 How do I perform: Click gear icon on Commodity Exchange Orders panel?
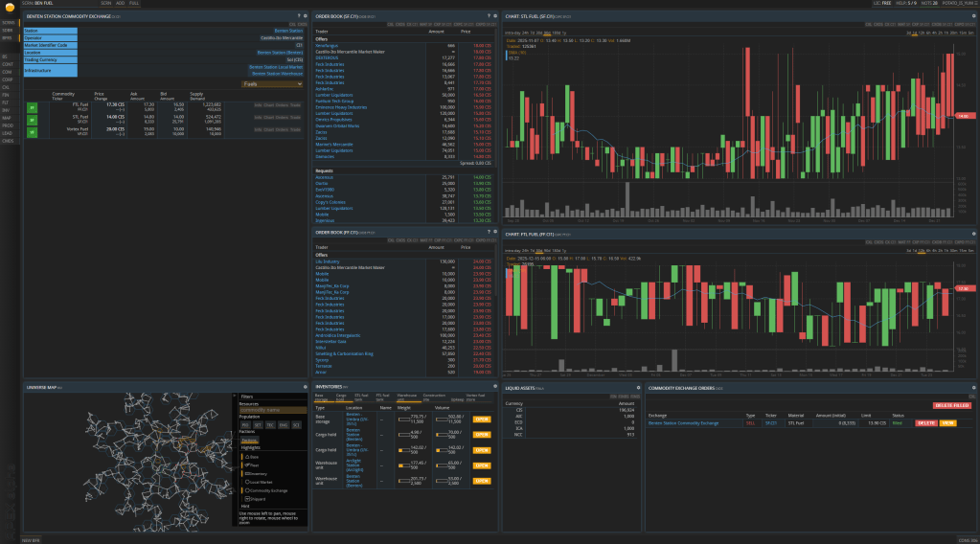[x=973, y=387]
